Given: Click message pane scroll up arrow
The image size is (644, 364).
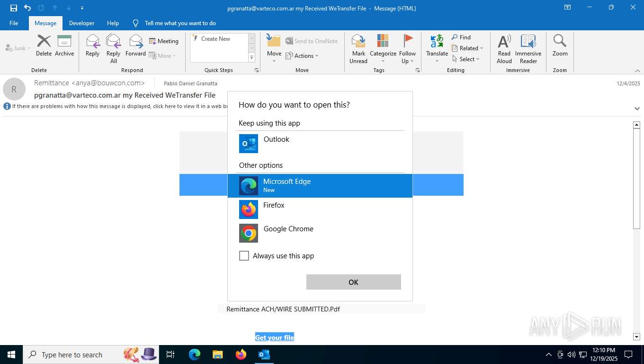Looking at the screenshot, I should pyautogui.click(x=636, y=125).
